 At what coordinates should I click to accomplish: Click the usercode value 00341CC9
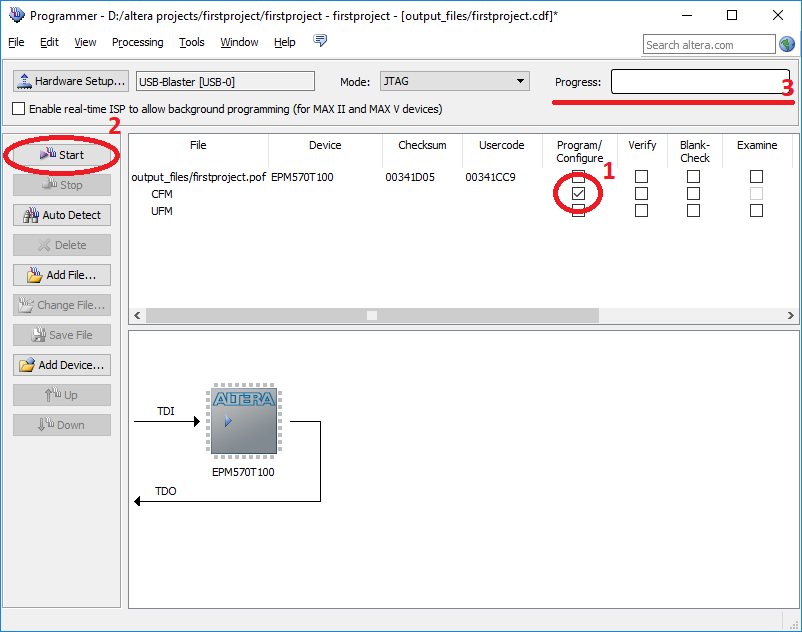491,177
